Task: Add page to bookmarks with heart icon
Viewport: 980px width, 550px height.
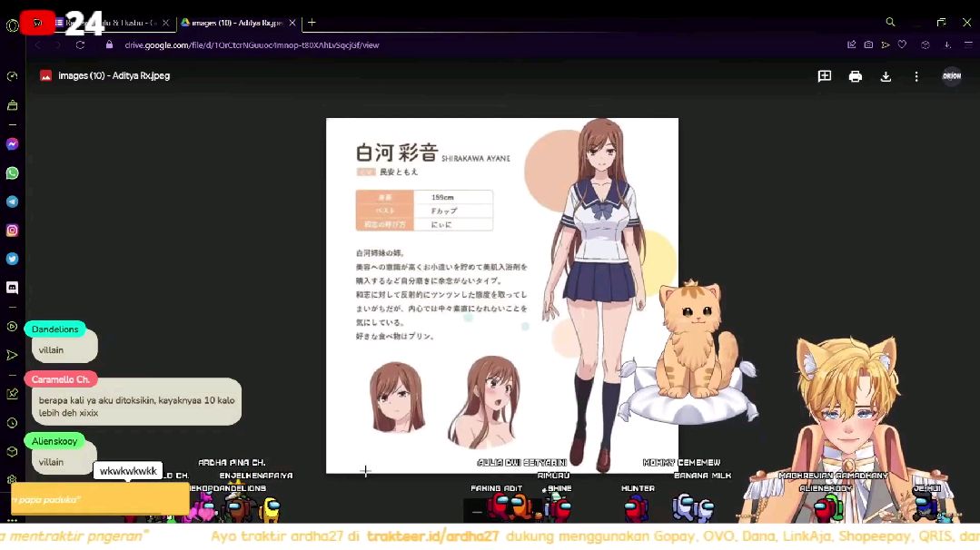Action: (902, 45)
